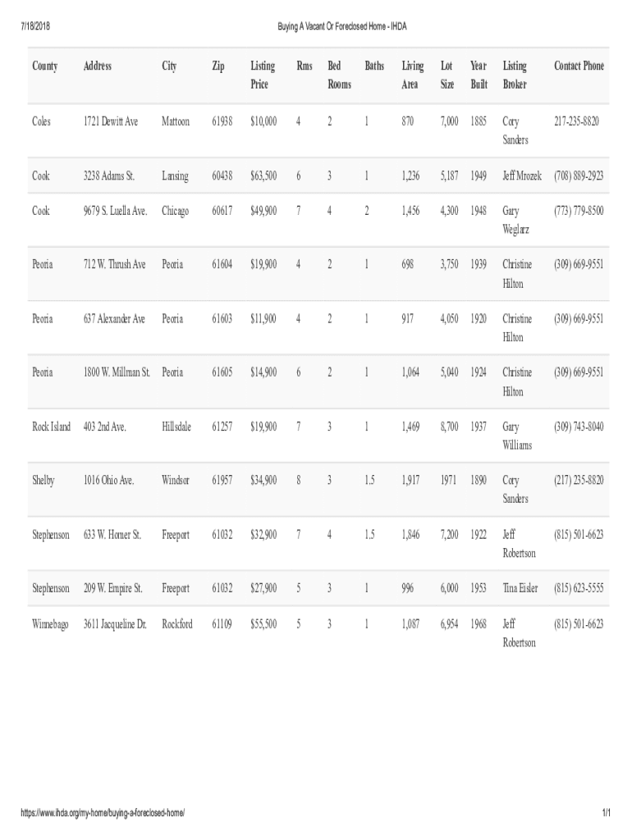Image resolution: width=632 pixels, height=840 pixels.
Task: Click the page title mentioning IHDA
Action: 342,27
